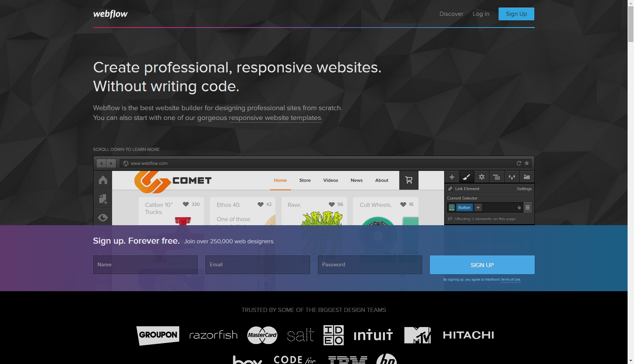Click the add page icon in the sidebar
634x364 pixels.
coord(103,199)
